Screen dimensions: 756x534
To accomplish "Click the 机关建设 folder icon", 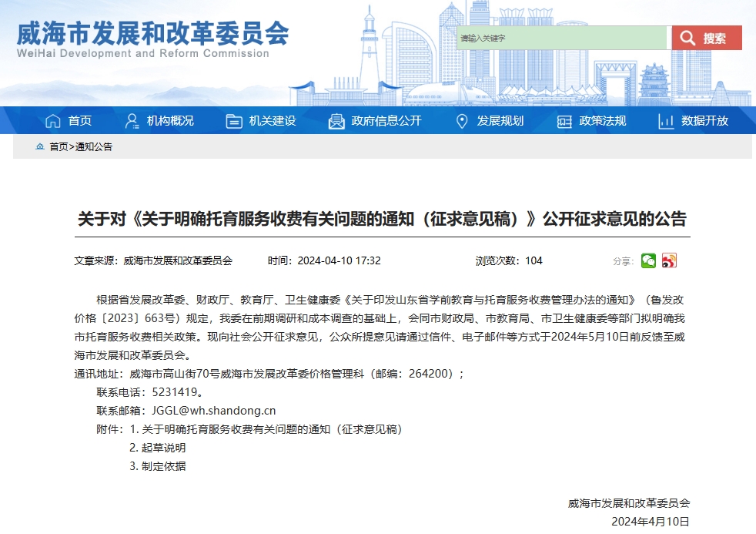I will pyautogui.click(x=234, y=121).
